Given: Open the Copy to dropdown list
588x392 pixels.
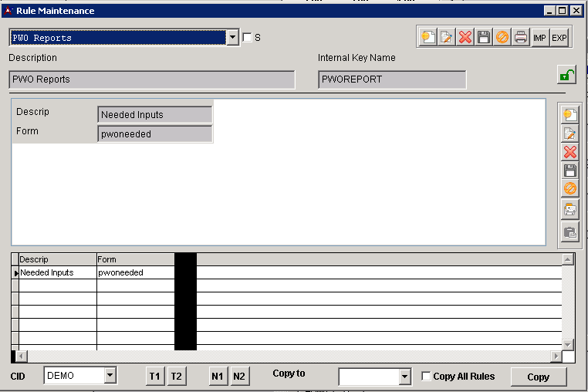Looking at the screenshot, I should coord(405,377).
